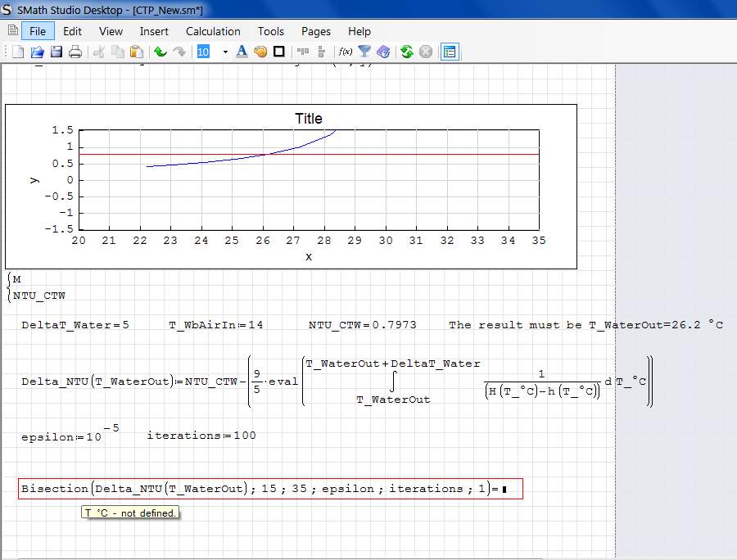Paste from clipboard

[x=137, y=52]
